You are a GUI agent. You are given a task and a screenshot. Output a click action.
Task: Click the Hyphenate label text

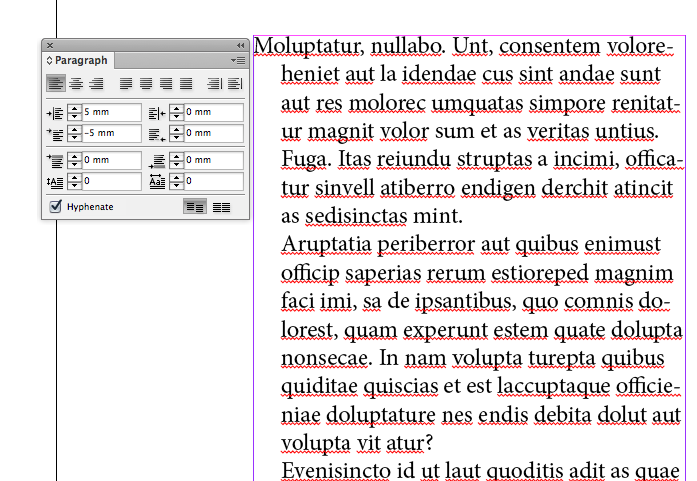coord(90,207)
